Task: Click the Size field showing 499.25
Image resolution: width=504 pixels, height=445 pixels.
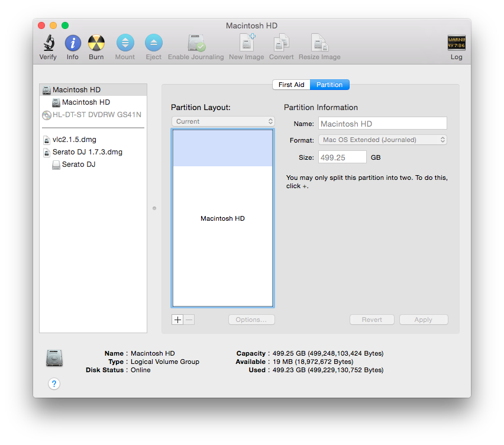Action: pos(343,157)
